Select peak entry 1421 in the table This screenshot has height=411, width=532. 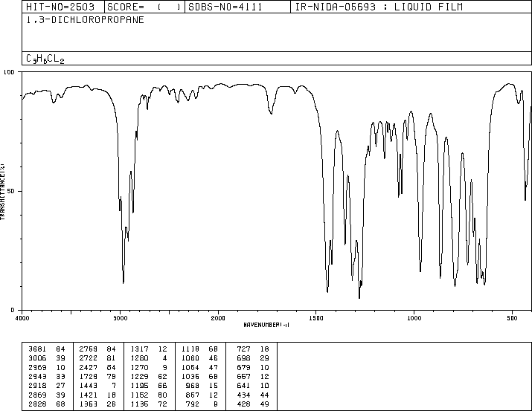(97, 395)
